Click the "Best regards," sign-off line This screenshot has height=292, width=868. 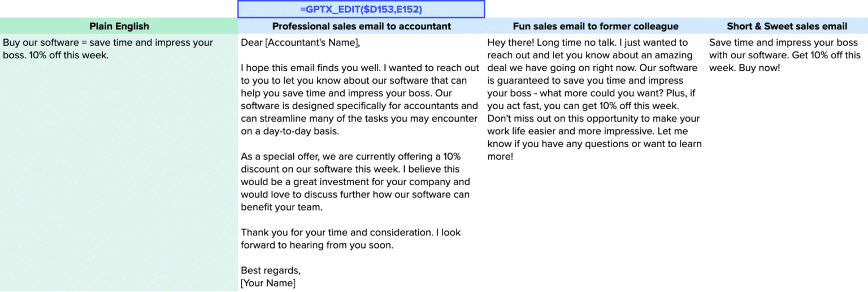pos(271,270)
